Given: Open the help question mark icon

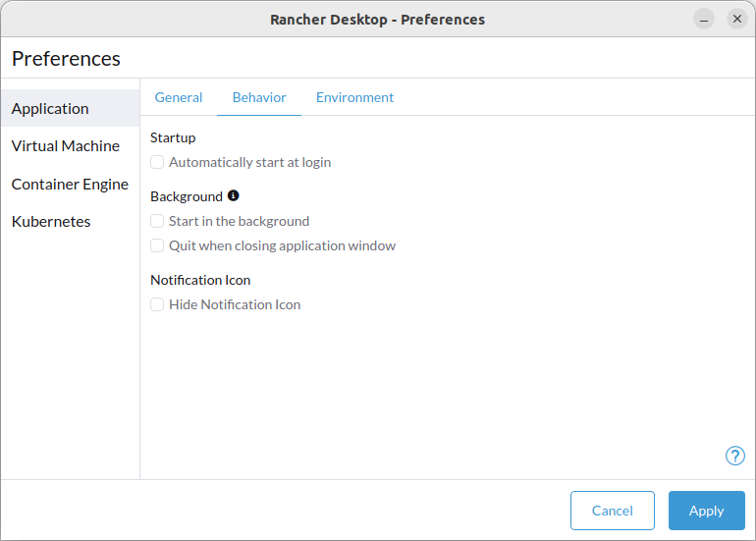Looking at the screenshot, I should point(734,456).
